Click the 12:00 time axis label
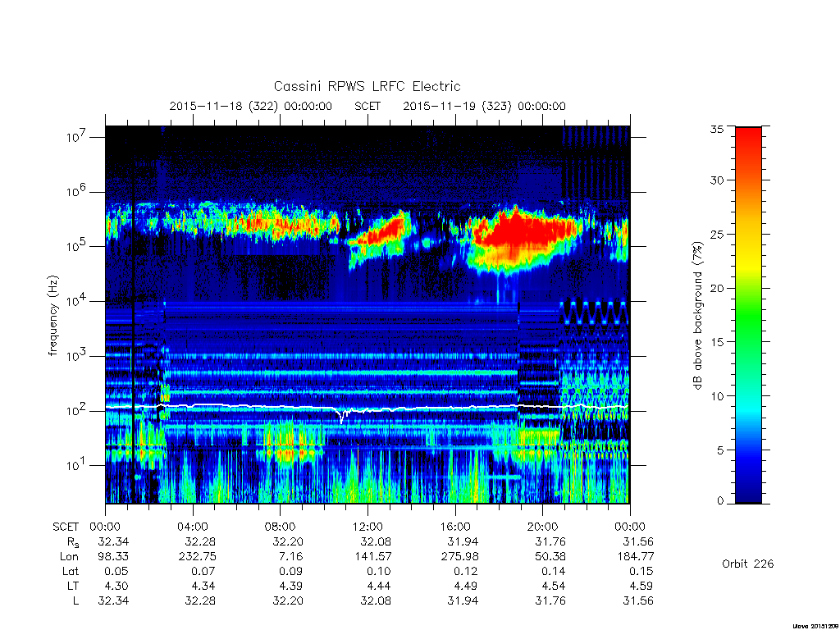 tap(367, 527)
